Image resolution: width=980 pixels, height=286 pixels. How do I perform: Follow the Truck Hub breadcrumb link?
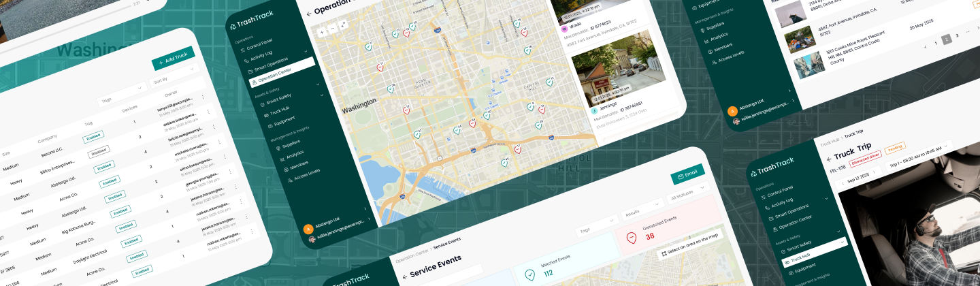[x=830, y=142]
